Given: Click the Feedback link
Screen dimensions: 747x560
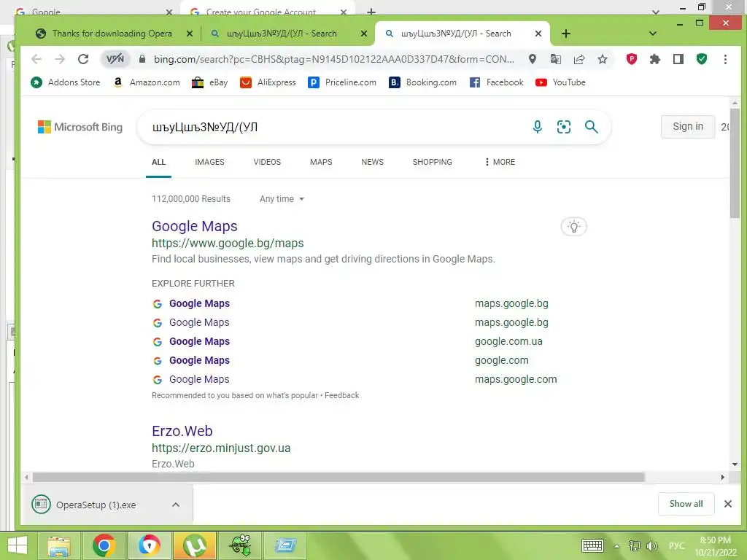Looking at the screenshot, I should (x=341, y=395).
